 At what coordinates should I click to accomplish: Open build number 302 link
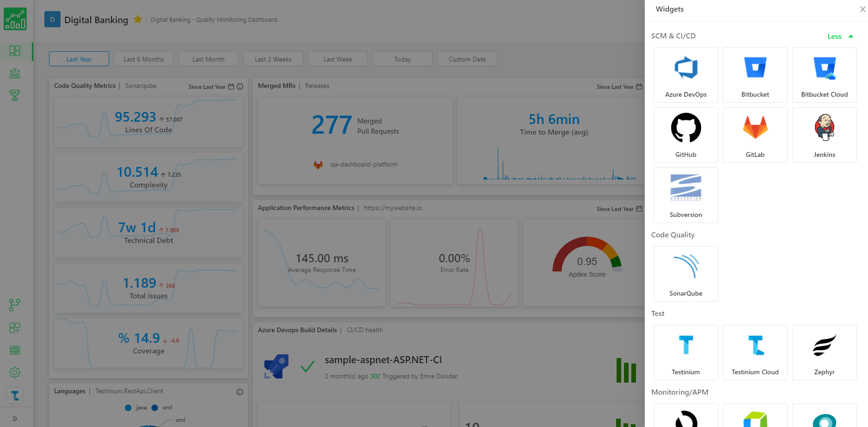pos(375,376)
